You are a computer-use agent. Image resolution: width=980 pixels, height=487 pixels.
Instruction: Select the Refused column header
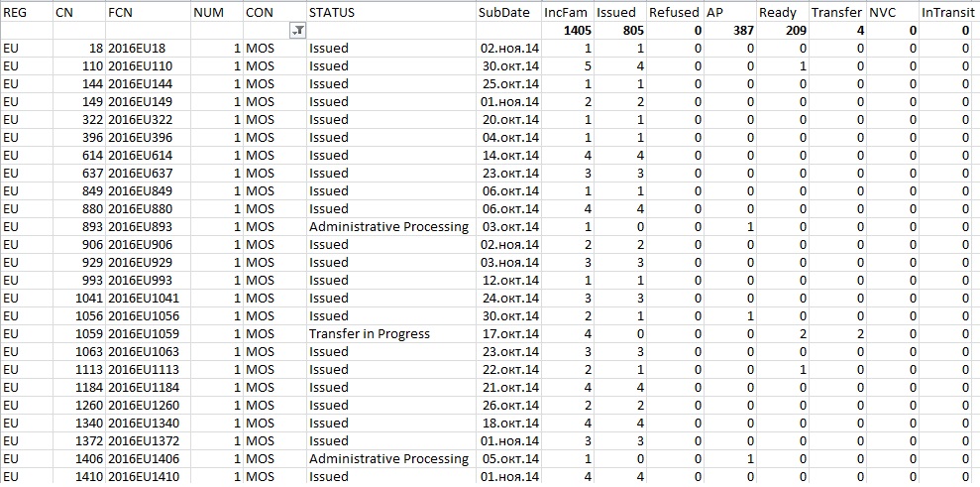tap(676, 13)
